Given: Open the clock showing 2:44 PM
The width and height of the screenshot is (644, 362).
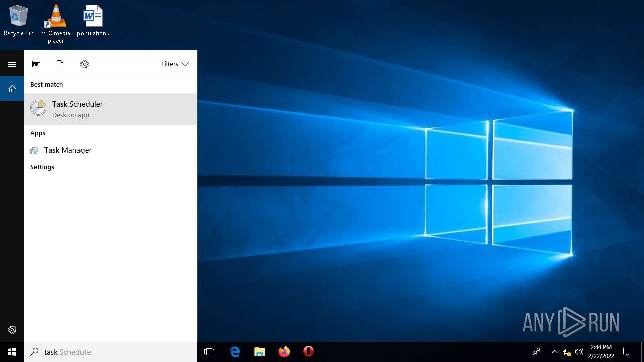Looking at the screenshot, I should coord(601,352).
